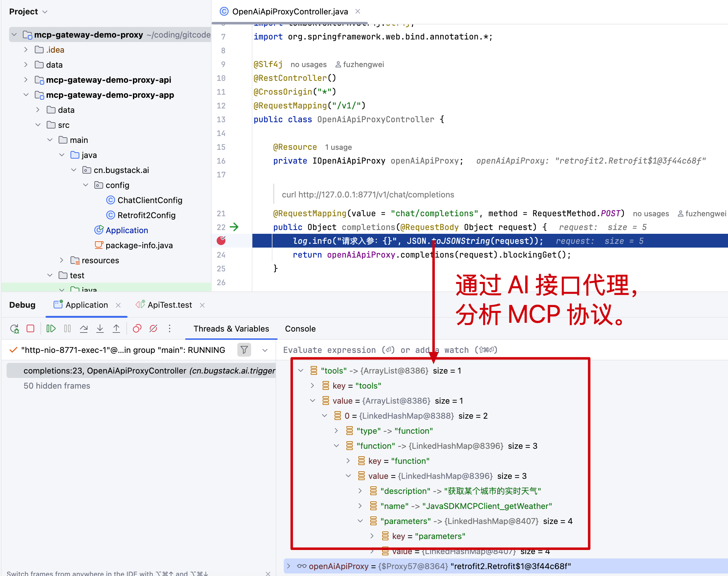Screen dimensions: 728x576
Task: Toggle Mute Breakpoints icon
Action: point(153,328)
